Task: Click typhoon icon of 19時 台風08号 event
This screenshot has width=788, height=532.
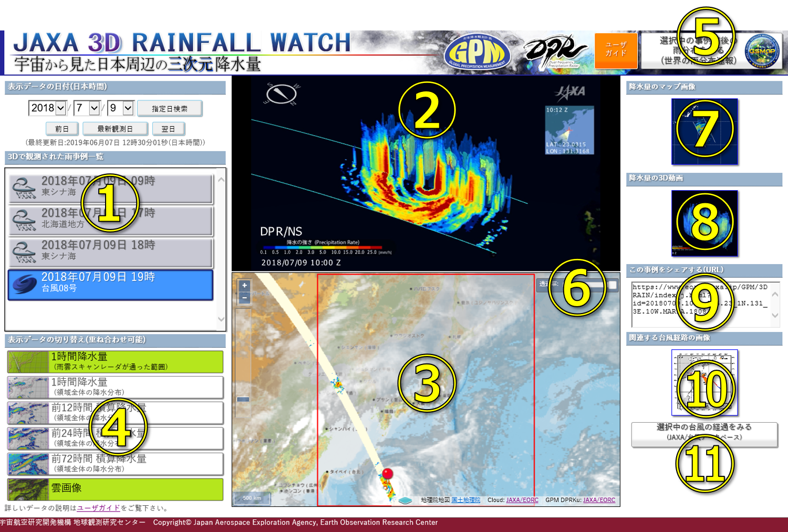Action: click(24, 284)
